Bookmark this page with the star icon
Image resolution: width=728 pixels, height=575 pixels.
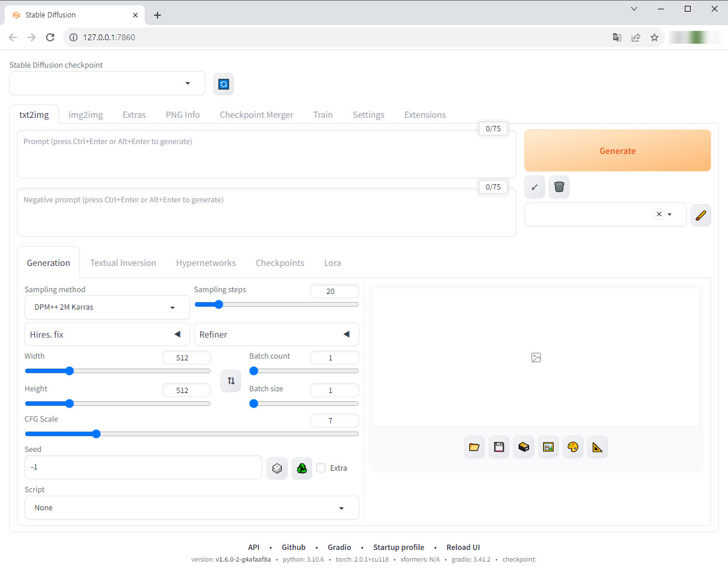tap(654, 37)
